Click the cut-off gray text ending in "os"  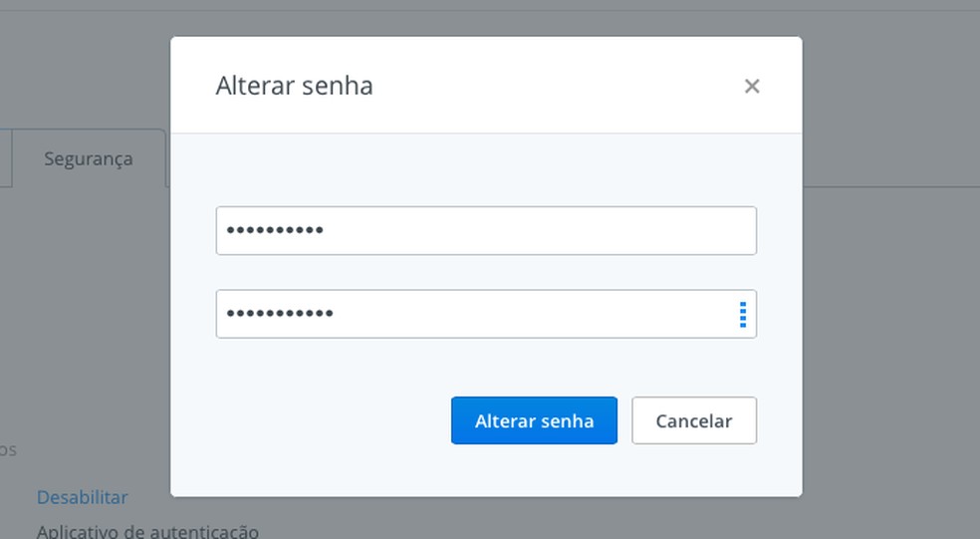[x=8, y=450]
